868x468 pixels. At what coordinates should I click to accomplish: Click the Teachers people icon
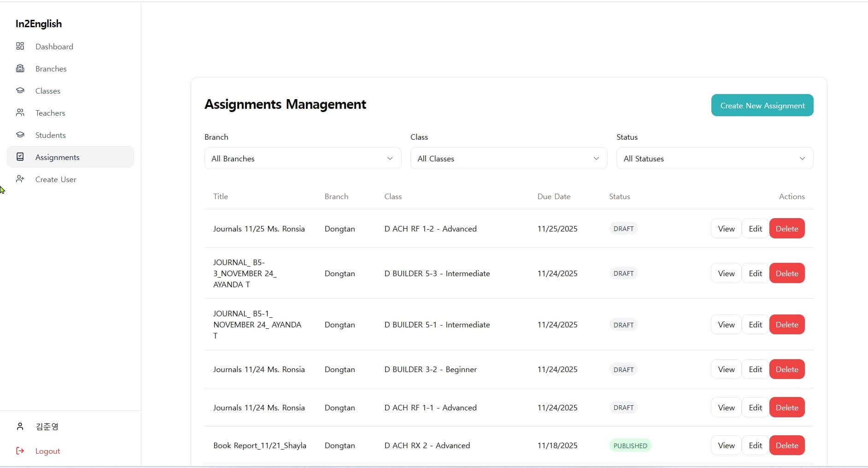tap(20, 113)
